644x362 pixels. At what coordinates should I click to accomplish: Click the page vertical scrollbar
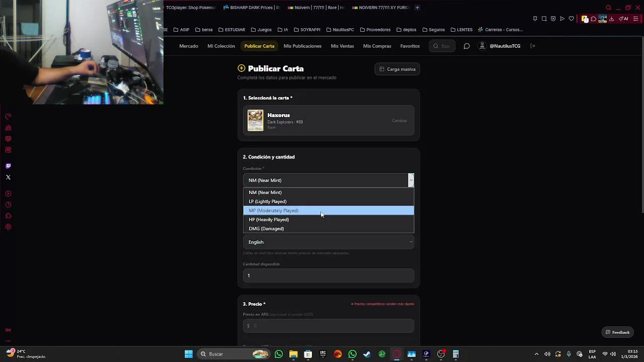click(642, 126)
